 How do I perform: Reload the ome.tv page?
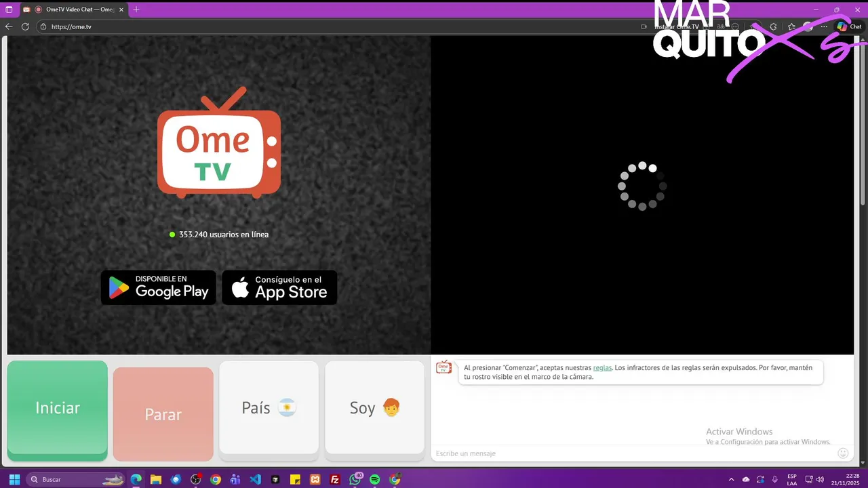pyautogui.click(x=25, y=26)
